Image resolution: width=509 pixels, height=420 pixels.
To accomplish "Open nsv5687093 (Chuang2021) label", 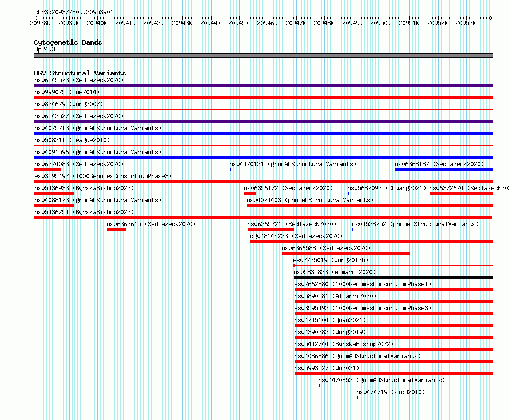I will pos(387,188).
